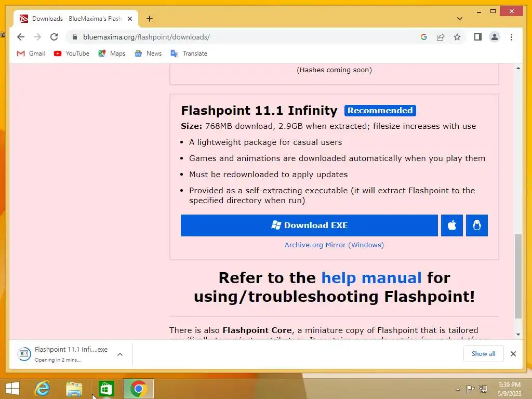Download the macOS version via Apple icon
The width and height of the screenshot is (532, 399).
pyautogui.click(x=451, y=225)
